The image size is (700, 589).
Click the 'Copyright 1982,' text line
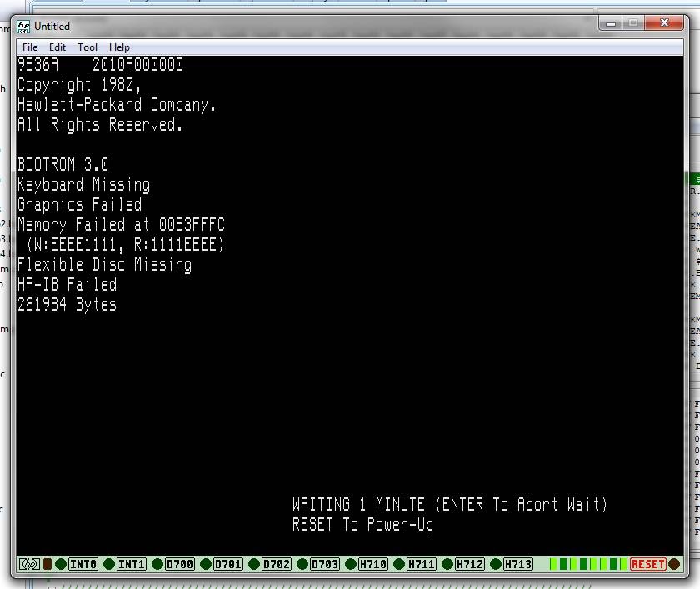[79, 85]
